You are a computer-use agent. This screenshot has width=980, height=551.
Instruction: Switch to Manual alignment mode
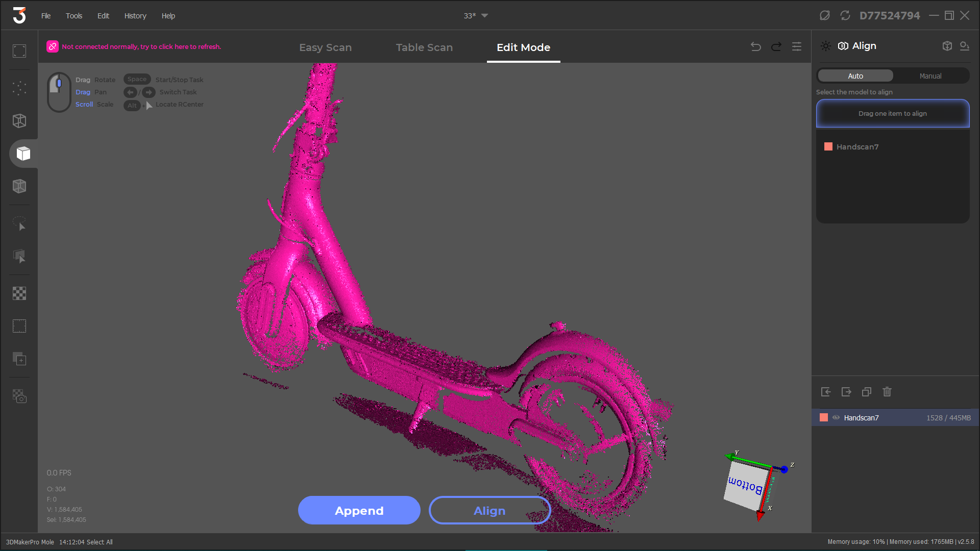(x=929, y=76)
